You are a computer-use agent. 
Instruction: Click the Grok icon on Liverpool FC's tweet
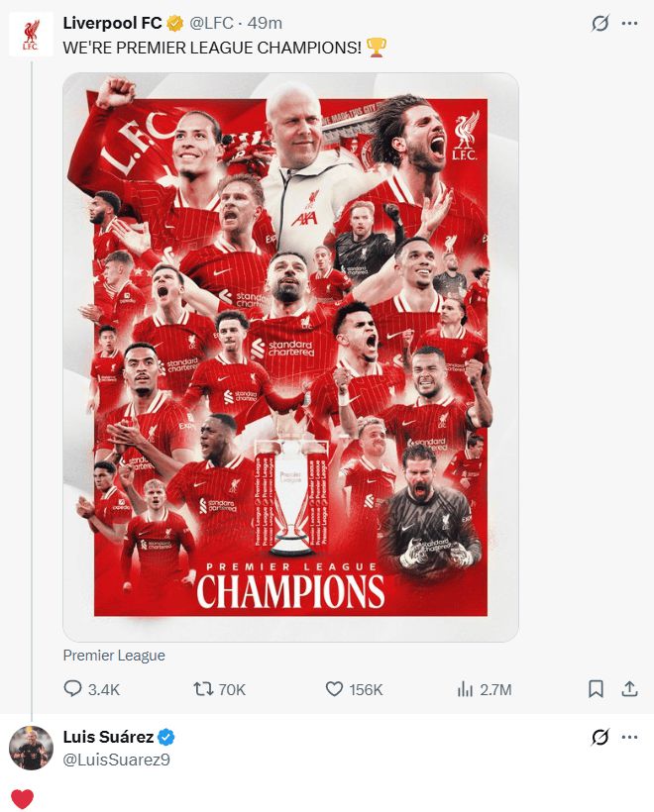pos(599,24)
